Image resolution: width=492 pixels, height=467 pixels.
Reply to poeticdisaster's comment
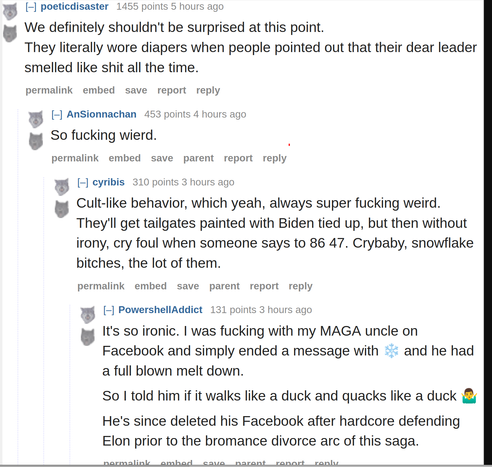click(x=208, y=90)
